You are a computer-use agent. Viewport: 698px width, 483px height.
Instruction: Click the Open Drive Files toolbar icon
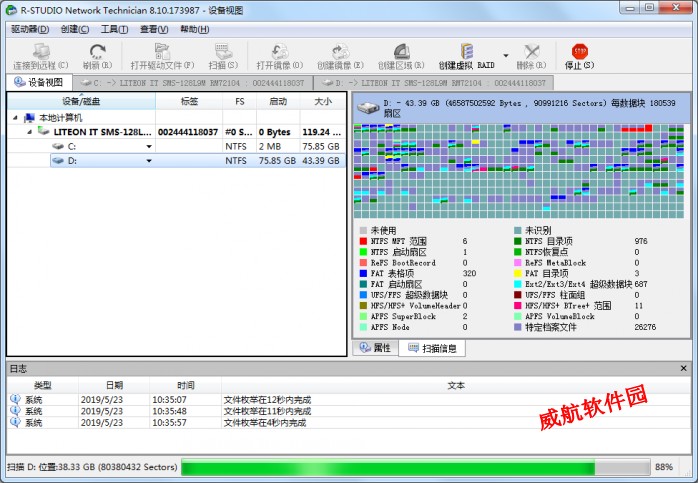162,52
